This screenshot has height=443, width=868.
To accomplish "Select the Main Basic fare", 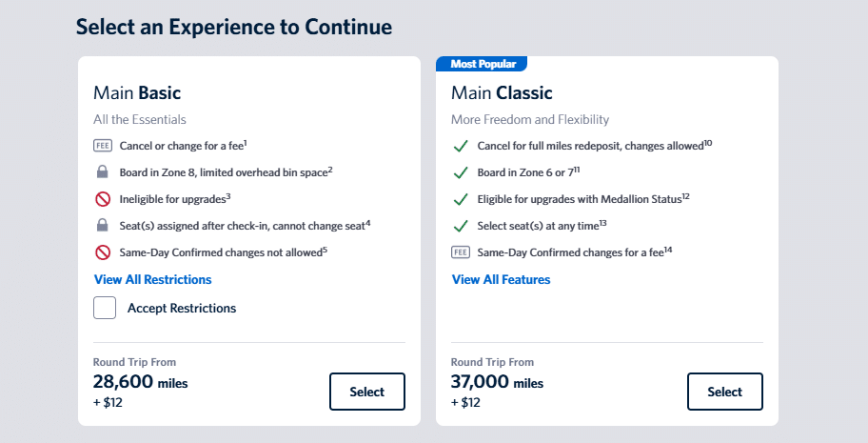I will pyautogui.click(x=366, y=392).
